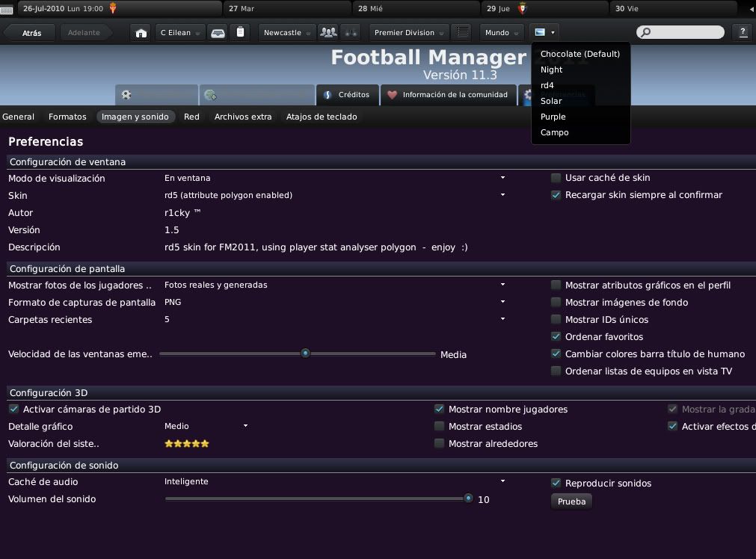Expand Mostrar fotos de los jugadores dropdown
756x559 pixels.
coord(503,285)
